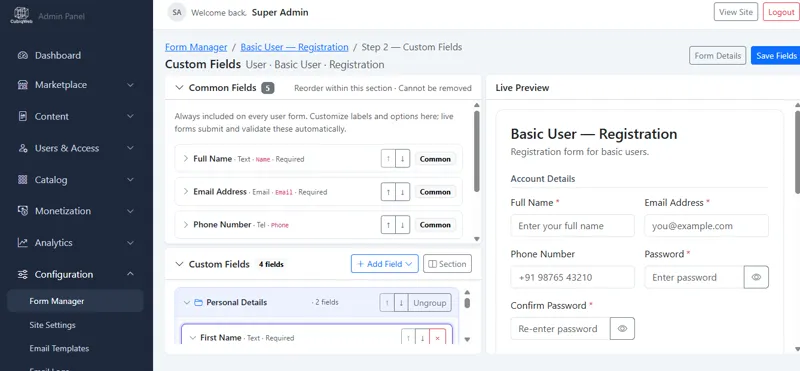The height and width of the screenshot is (371, 800).
Task: Click the Configuration sliders icon
Action: pos(22,275)
